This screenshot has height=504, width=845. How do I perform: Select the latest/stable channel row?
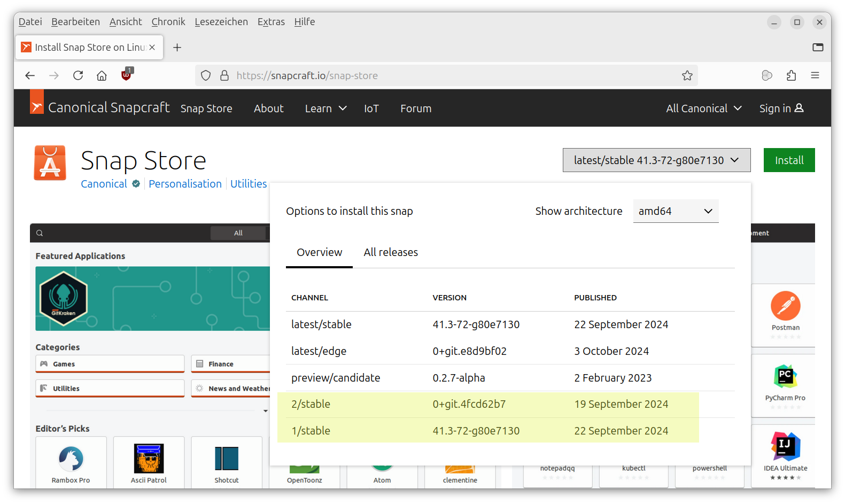(510, 324)
